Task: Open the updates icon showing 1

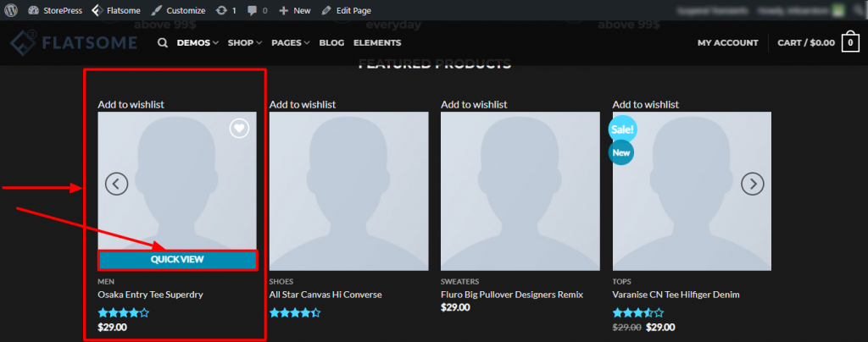Action: click(225, 10)
